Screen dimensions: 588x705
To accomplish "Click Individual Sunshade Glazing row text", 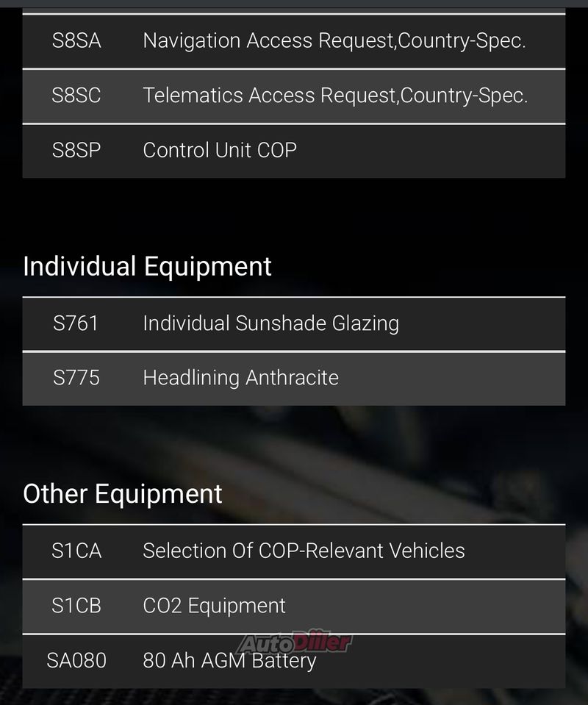I will [x=271, y=323].
